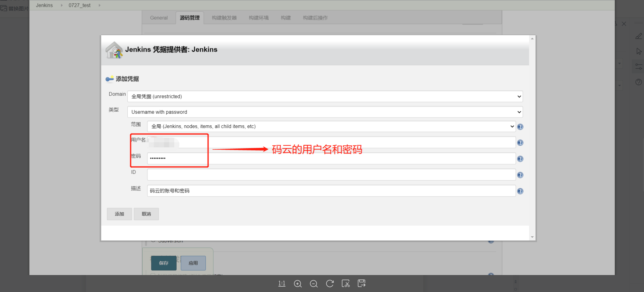Rotate the image with the rotate icon
The width and height of the screenshot is (644, 292).
[330, 284]
